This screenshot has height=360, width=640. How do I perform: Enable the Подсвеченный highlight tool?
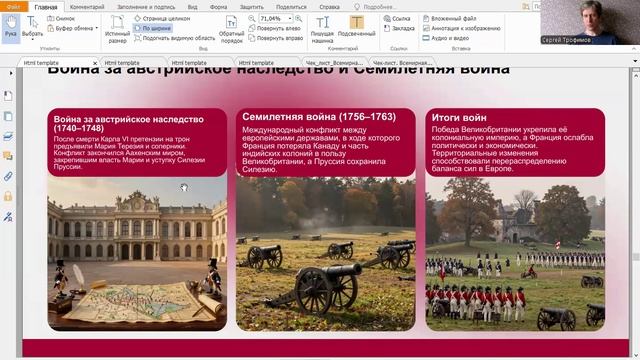pos(356,26)
